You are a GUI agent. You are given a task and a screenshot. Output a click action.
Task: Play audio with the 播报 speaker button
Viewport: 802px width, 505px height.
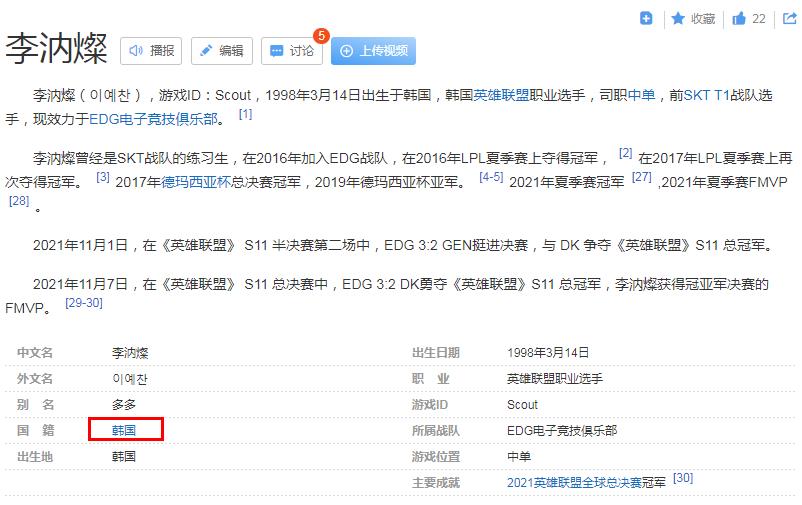click(151, 51)
